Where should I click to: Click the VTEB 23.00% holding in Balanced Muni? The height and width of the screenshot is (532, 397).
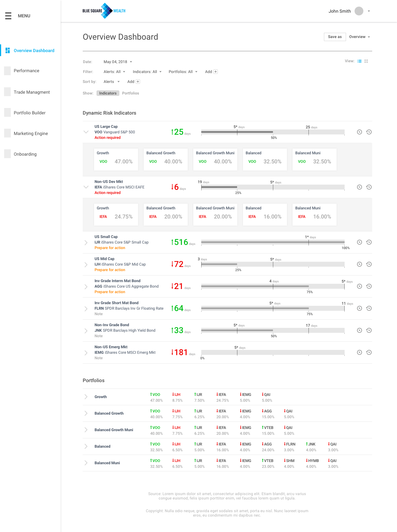(268, 463)
